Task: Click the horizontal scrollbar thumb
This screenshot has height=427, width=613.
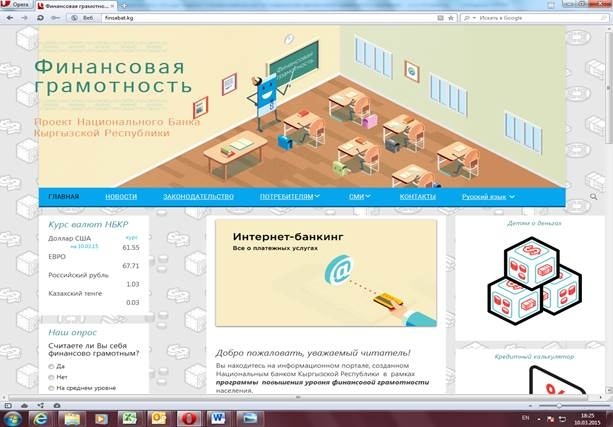Action: point(297,398)
